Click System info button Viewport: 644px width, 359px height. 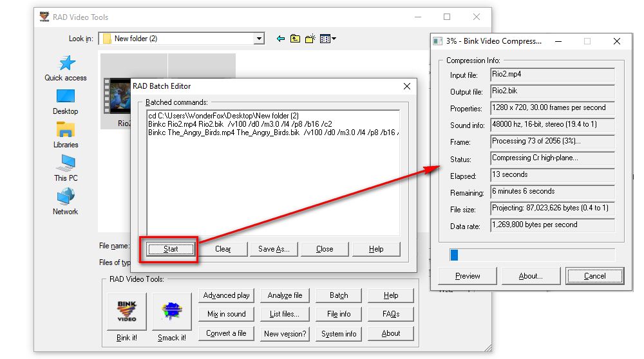coord(339,333)
